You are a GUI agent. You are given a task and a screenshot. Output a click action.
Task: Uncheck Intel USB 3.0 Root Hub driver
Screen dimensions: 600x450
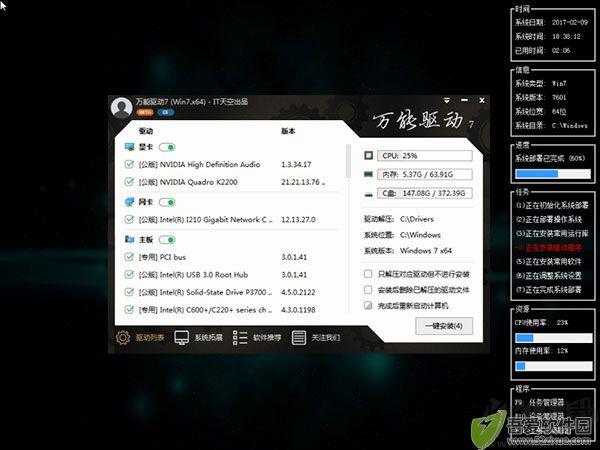[x=129, y=274]
